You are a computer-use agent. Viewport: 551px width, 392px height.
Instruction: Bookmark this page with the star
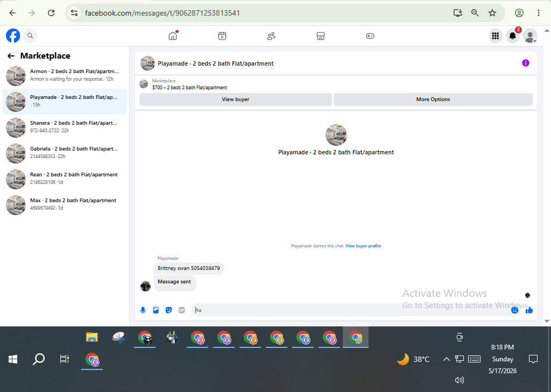tap(492, 13)
